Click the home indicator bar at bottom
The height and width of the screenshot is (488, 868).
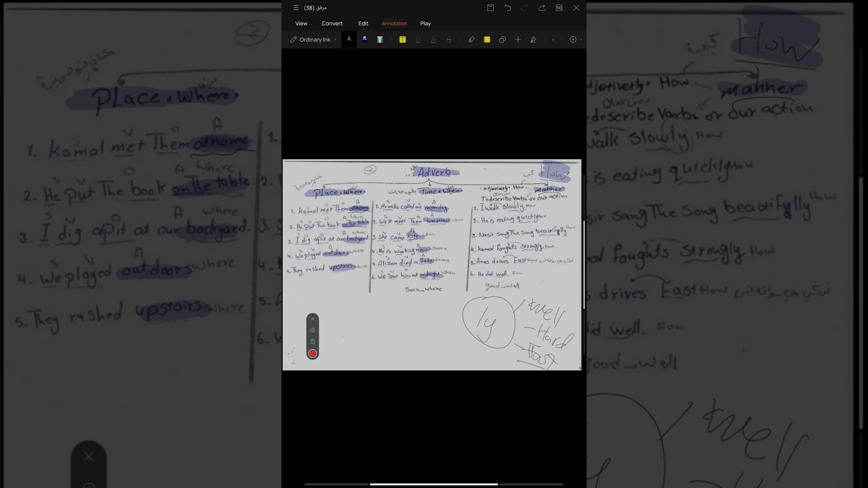click(x=434, y=484)
